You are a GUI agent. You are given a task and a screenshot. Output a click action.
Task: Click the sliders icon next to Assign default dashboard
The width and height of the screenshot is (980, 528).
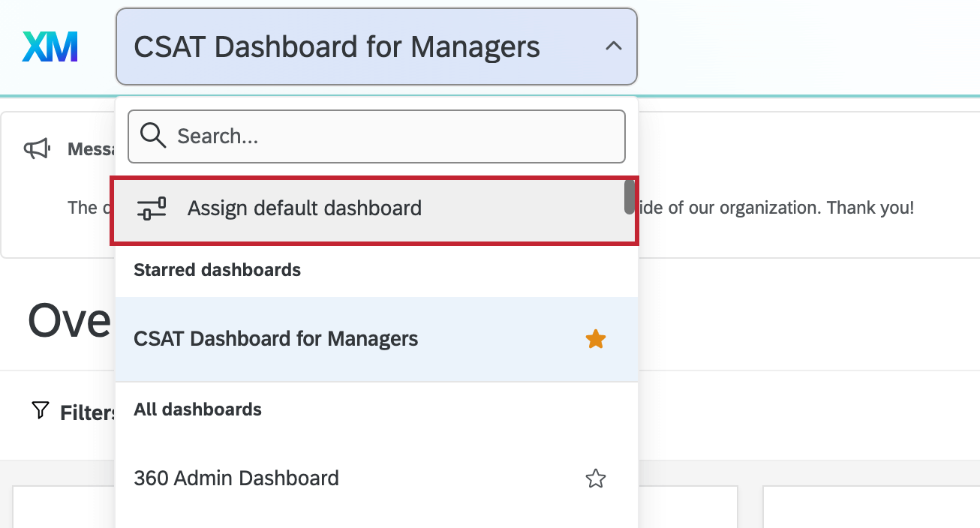pyautogui.click(x=152, y=208)
